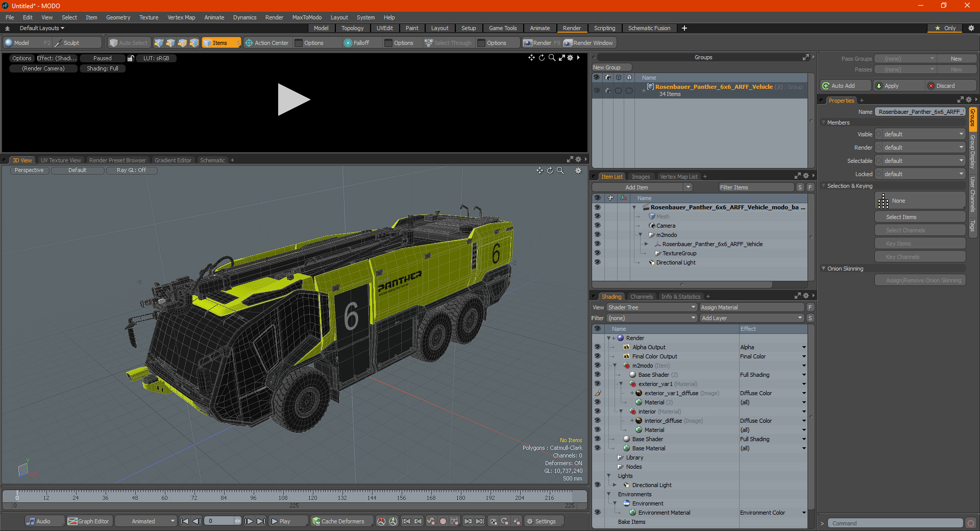Open the Dynamics menu
This screenshot has height=531, width=980.
click(x=244, y=17)
